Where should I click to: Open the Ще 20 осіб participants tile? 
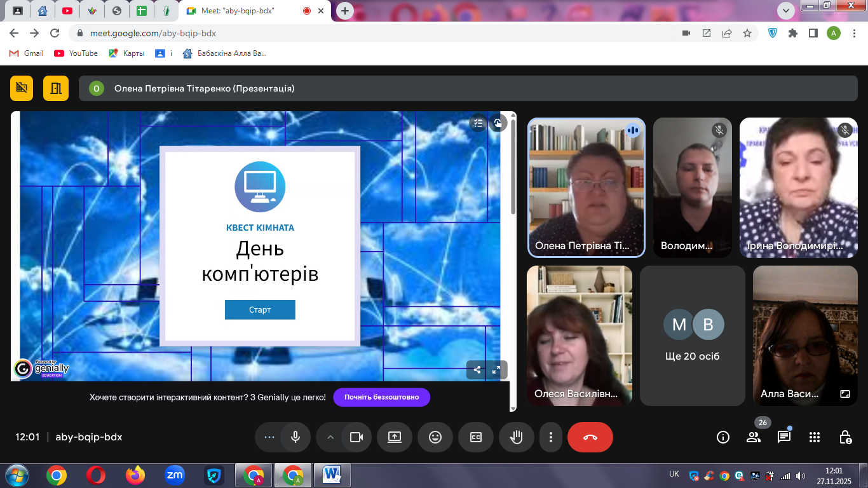(x=693, y=335)
